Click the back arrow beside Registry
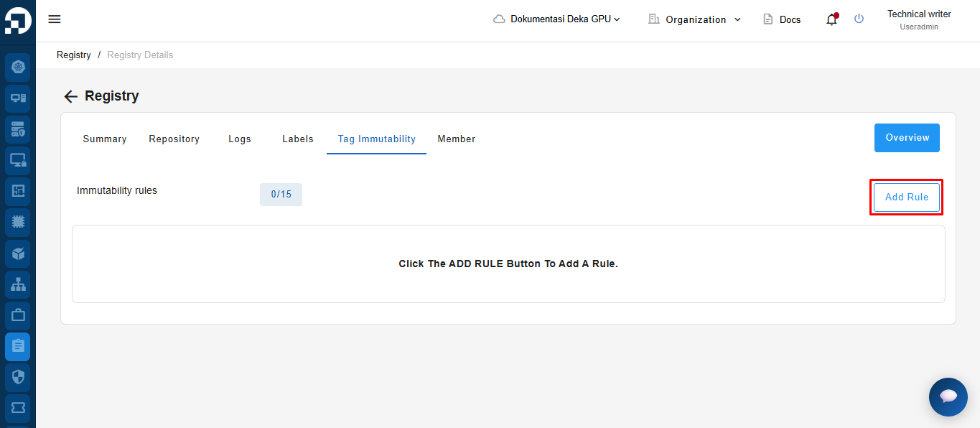Viewport: 980px width, 428px height. 70,97
